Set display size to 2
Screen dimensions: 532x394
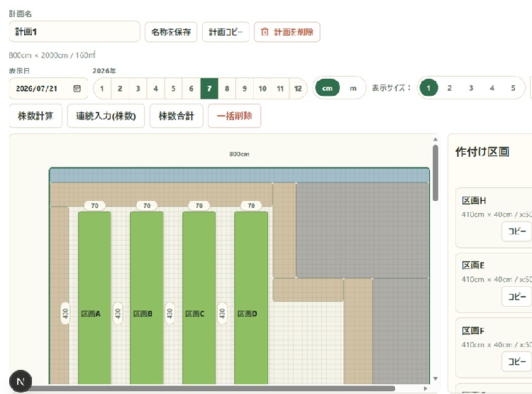(x=450, y=88)
